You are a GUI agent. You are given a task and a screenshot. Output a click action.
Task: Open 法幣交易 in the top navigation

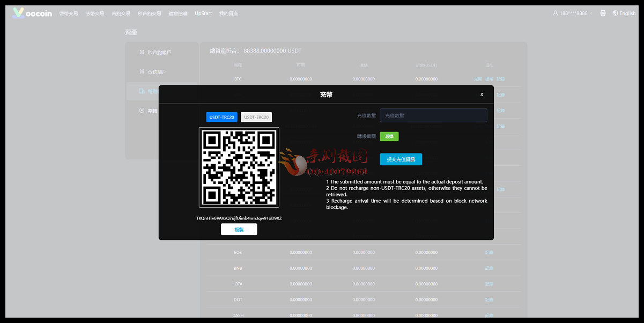(x=95, y=13)
